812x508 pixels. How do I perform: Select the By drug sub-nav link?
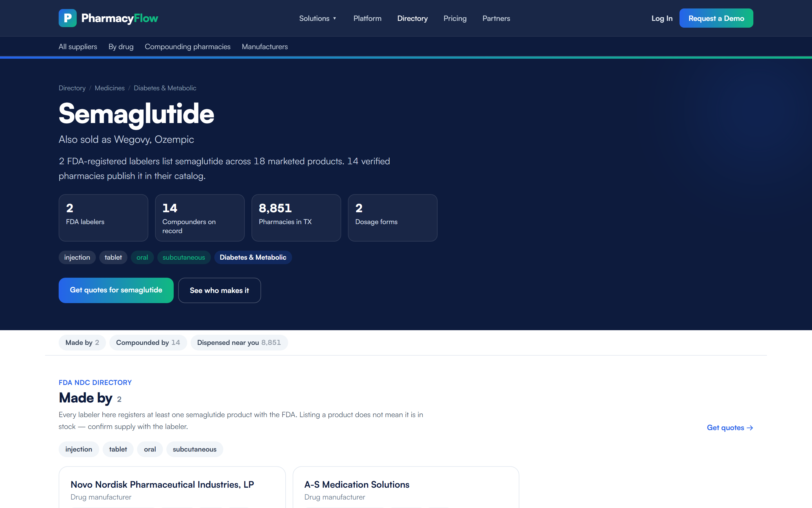tap(121, 47)
